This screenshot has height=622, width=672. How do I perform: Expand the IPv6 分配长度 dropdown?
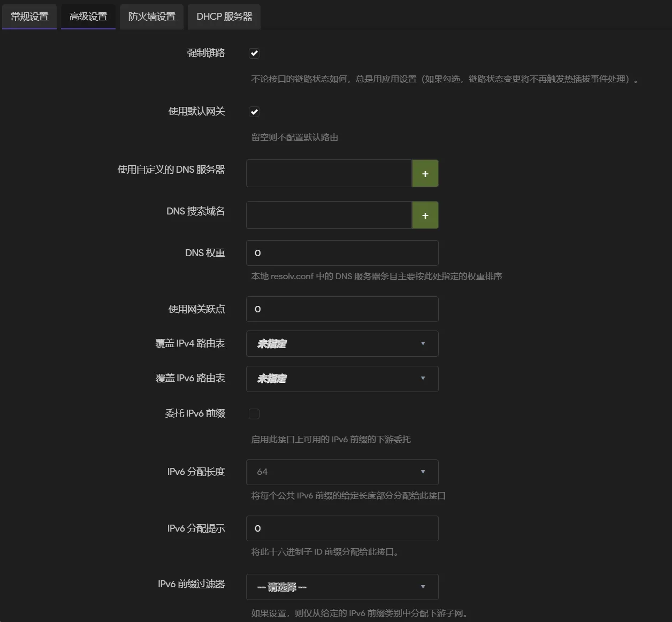click(341, 472)
